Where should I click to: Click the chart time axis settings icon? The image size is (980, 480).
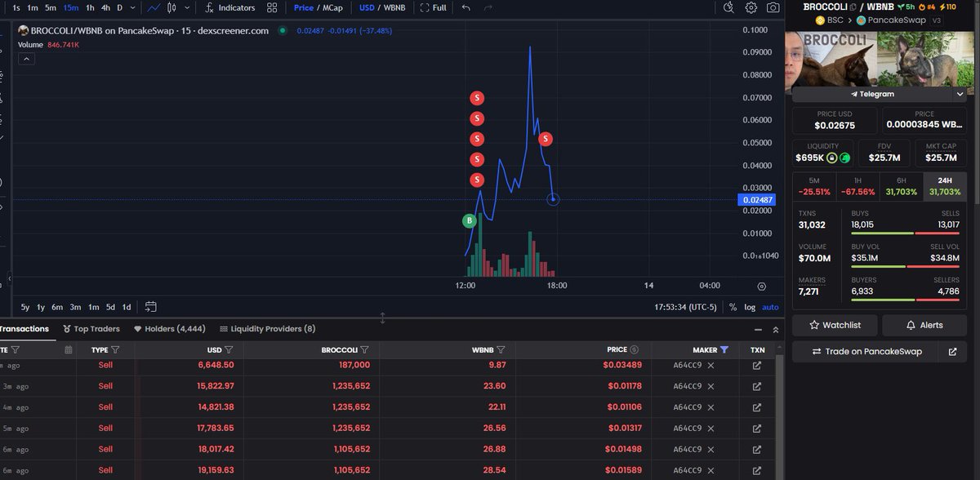761,287
